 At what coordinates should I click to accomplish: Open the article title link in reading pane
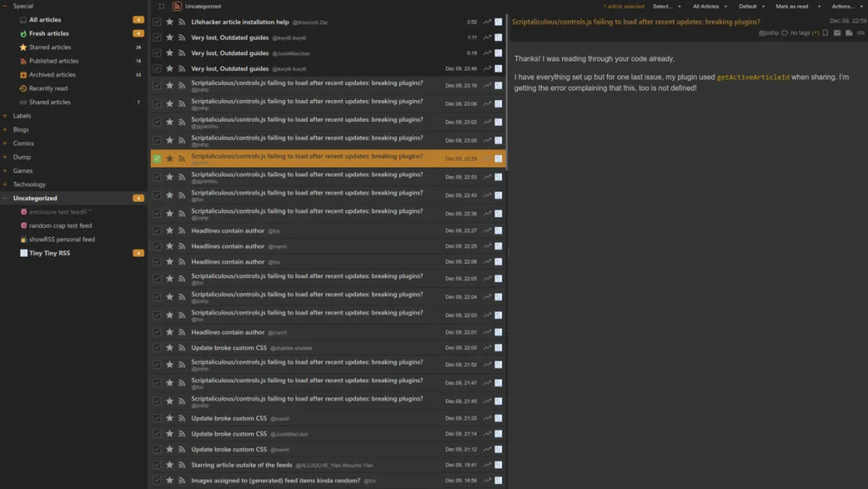[636, 21]
